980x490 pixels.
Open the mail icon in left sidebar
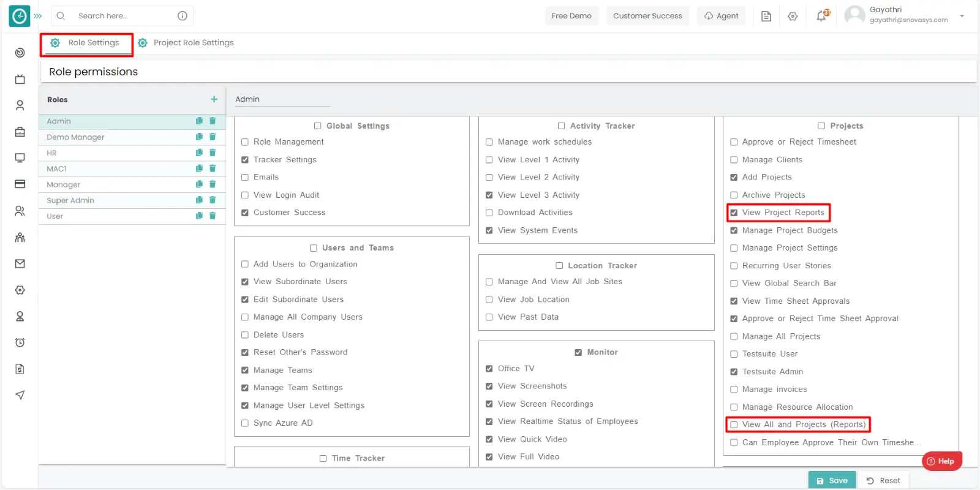coord(20,263)
